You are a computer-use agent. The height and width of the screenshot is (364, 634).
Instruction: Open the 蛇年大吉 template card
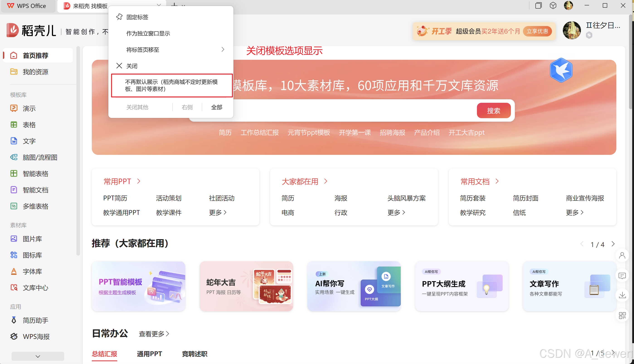[246, 286]
